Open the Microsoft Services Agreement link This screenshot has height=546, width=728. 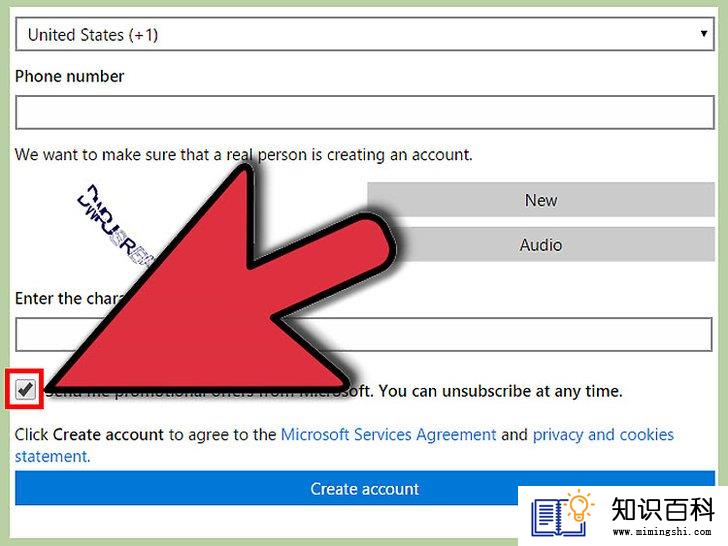coord(389,435)
